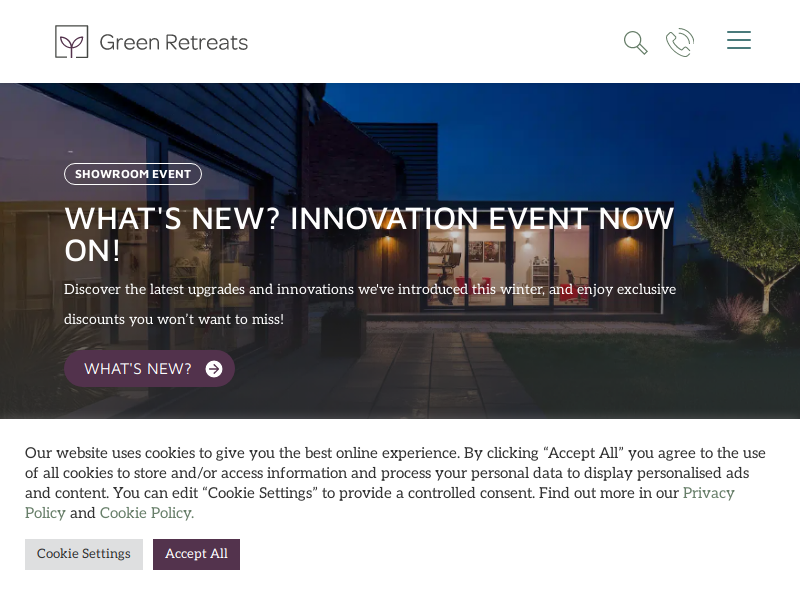This screenshot has height=600, width=800.
Task: Open the Innovation Event headline
Action: pos(369,234)
